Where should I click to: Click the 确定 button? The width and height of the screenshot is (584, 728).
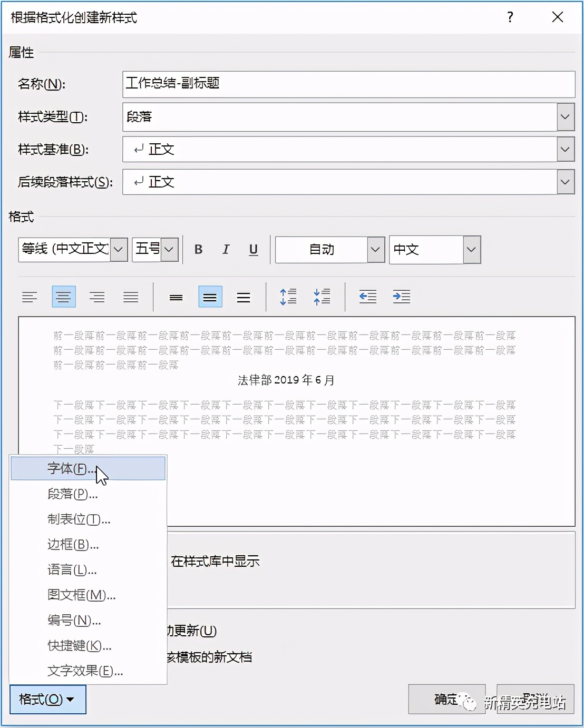(x=447, y=699)
